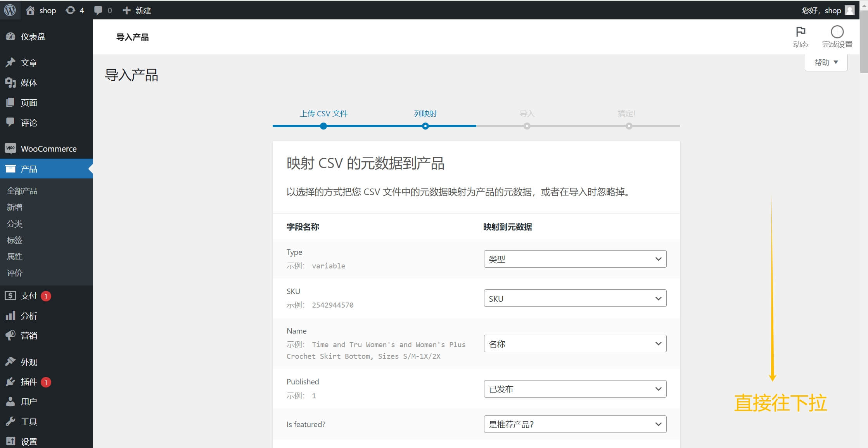Screen dimensions: 868x448
Task: Click the 导入 progress dot
Action: pyautogui.click(x=527, y=126)
